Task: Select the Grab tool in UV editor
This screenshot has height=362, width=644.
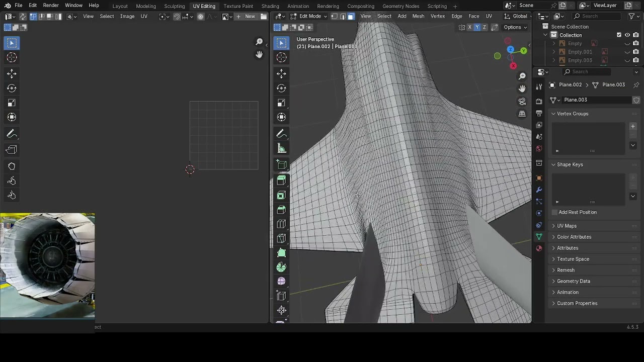Action: [12, 166]
